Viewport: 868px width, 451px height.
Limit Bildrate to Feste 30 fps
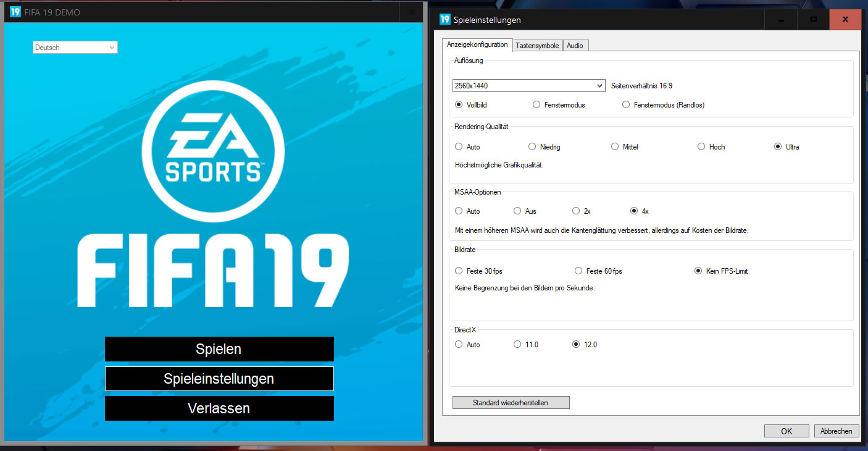tap(459, 271)
